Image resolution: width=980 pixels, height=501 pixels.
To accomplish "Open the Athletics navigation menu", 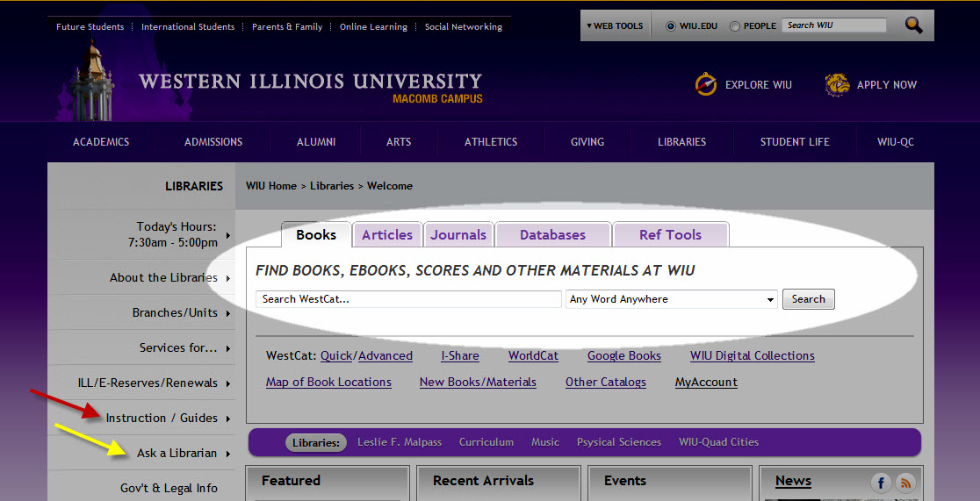I will [x=491, y=142].
